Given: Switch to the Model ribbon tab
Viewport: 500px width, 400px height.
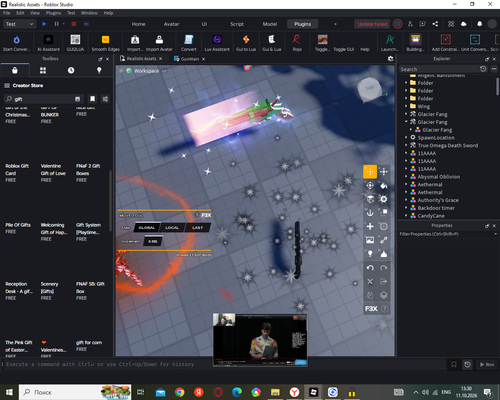Looking at the screenshot, I should click(x=270, y=24).
